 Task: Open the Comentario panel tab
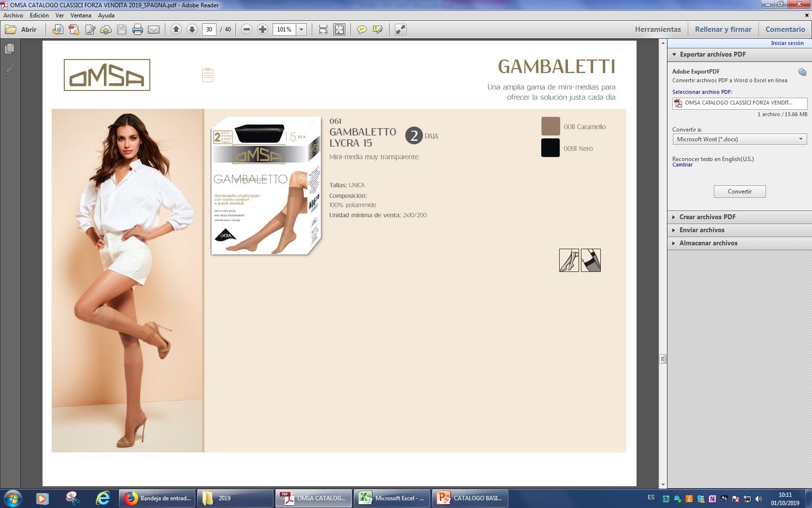(x=785, y=29)
